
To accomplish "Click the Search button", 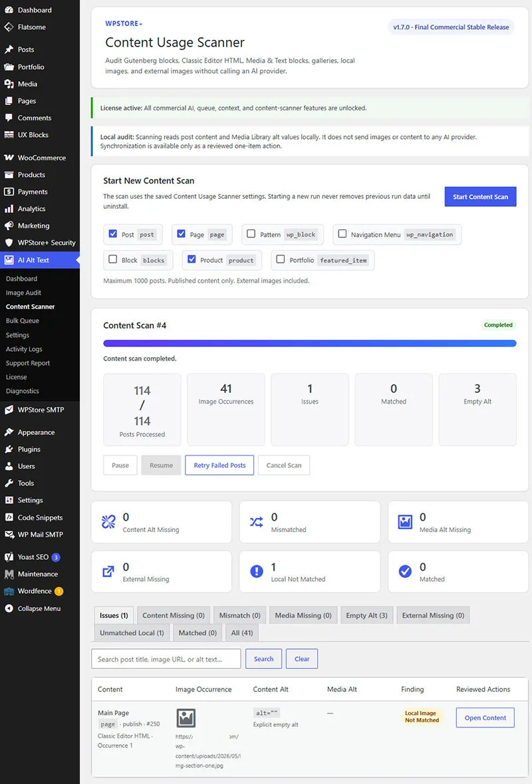I will pyautogui.click(x=263, y=659).
